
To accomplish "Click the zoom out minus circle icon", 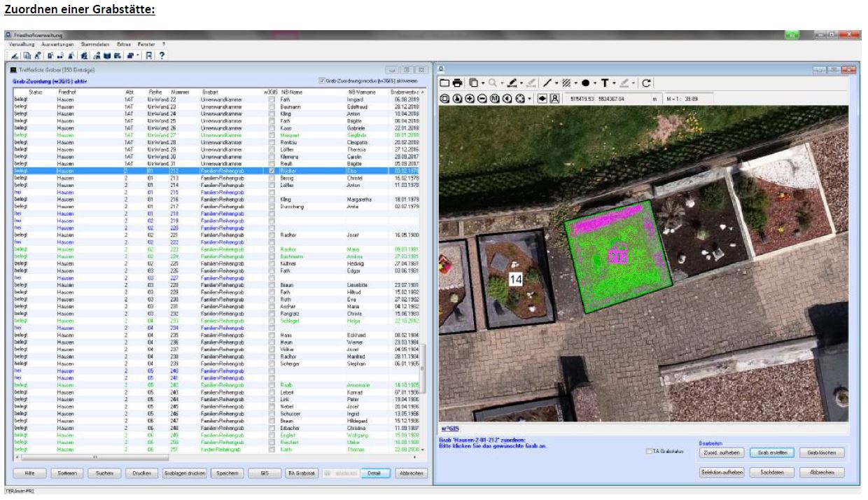I will click(x=482, y=99).
